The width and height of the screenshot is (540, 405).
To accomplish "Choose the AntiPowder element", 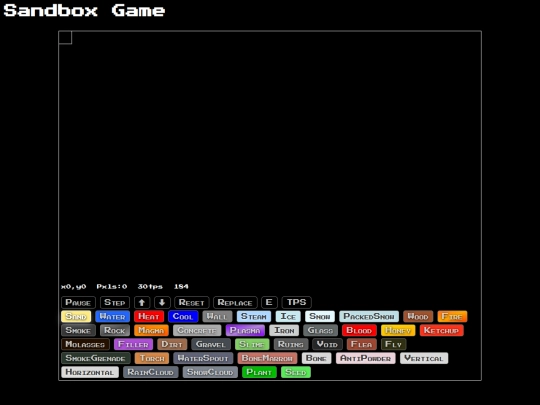I will (366, 358).
